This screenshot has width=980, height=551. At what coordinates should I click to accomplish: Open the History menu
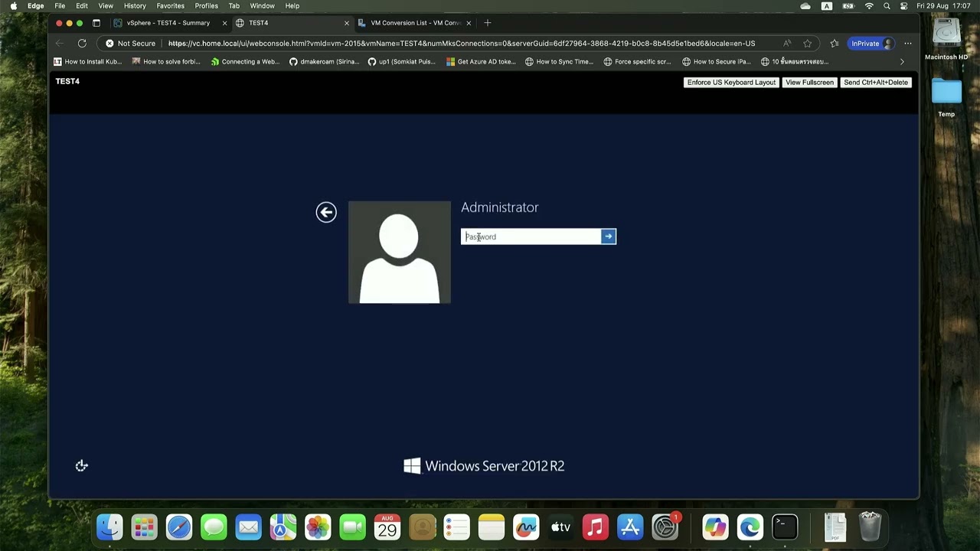[x=135, y=6]
